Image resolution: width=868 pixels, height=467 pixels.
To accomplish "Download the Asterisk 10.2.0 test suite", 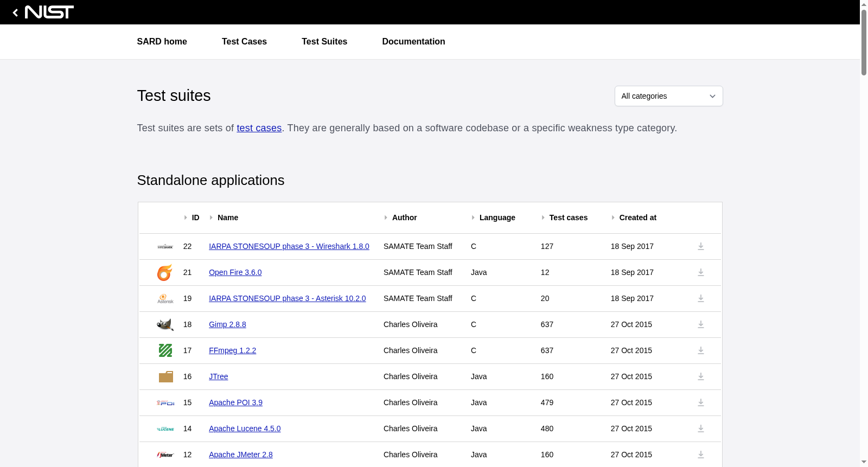I will [x=700, y=298].
